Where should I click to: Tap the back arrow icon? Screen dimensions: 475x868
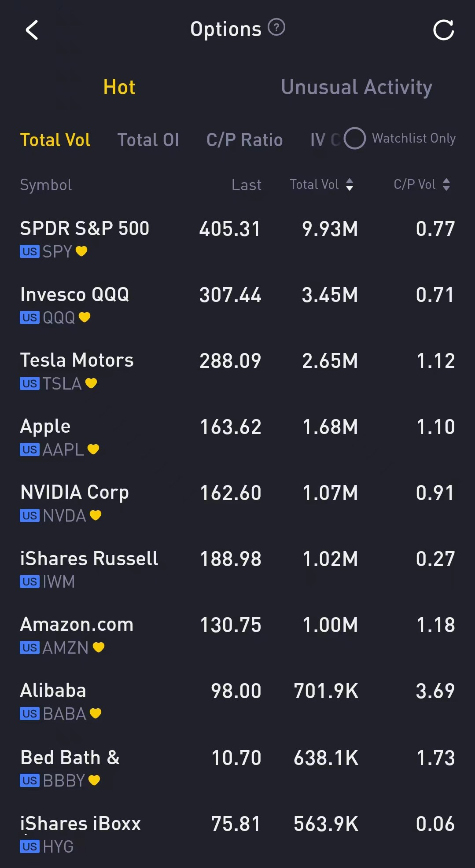click(32, 30)
